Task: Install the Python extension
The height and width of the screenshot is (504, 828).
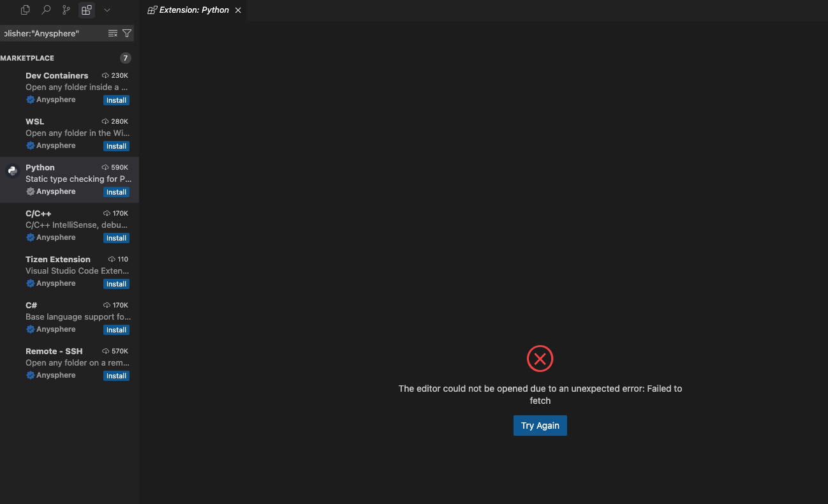Action: 116,192
